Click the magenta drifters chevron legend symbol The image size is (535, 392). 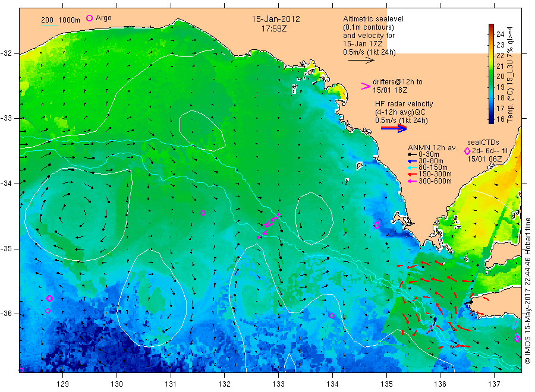[x=366, y=86]
